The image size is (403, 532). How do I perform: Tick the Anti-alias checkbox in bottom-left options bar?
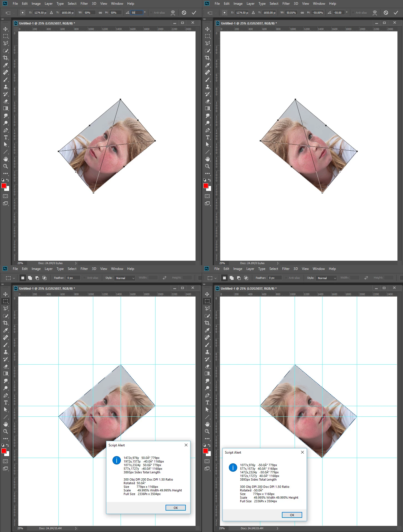click(x=84, y=278)
